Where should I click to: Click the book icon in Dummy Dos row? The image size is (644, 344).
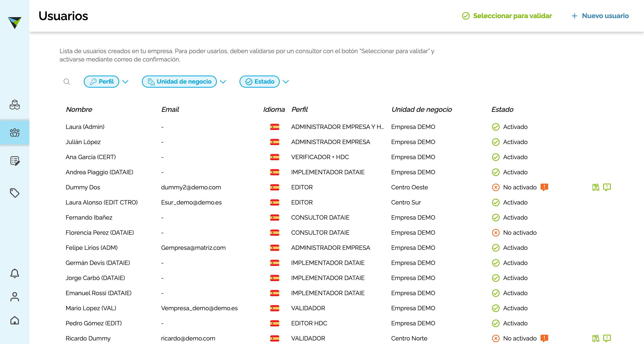coord(596,187)
